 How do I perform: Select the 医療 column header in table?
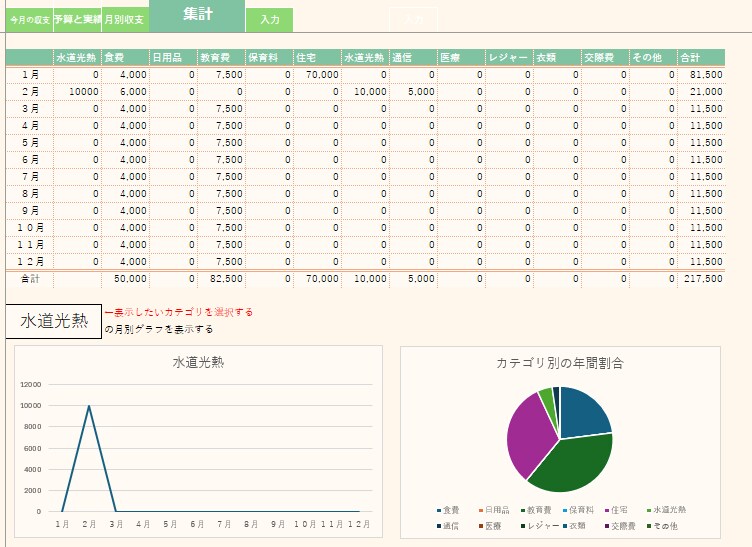461,58
